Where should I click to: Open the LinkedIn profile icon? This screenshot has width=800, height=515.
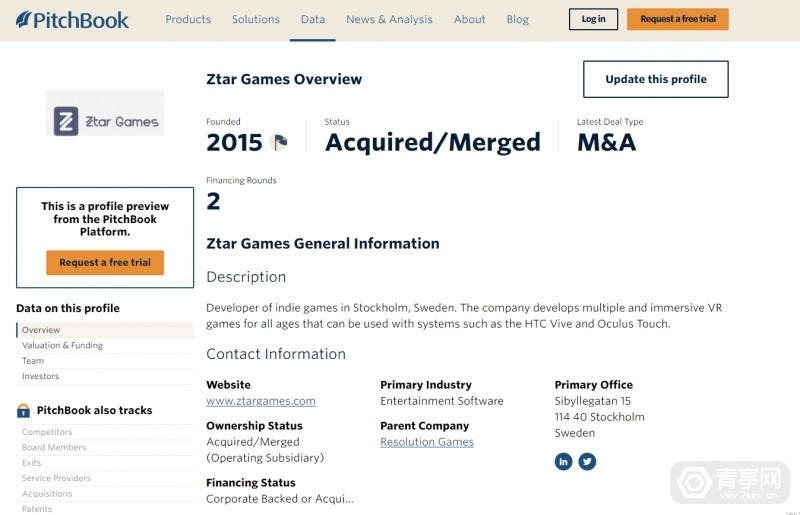[563, 461]
